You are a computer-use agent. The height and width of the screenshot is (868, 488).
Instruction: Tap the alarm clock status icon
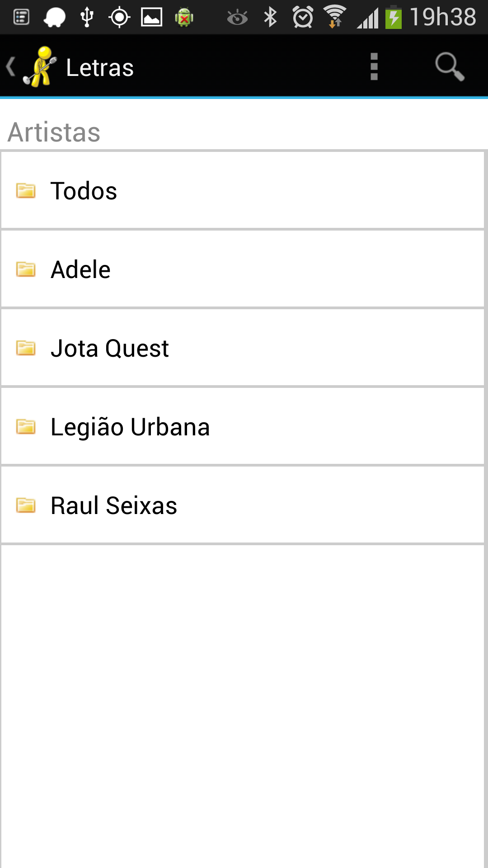tap(302, 17)
